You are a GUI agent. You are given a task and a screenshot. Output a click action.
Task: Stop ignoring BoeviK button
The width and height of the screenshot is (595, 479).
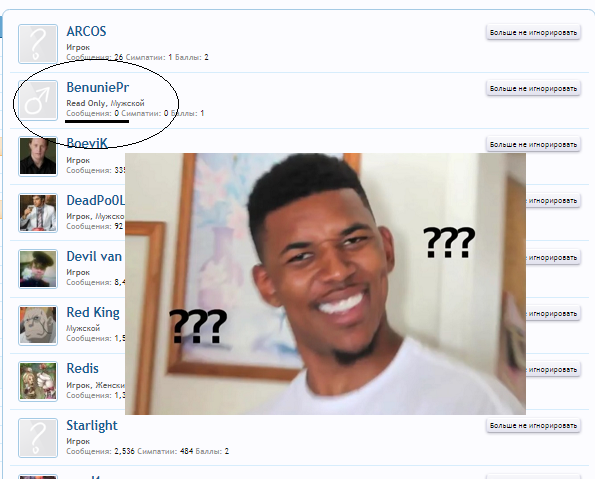pos(533,145)
